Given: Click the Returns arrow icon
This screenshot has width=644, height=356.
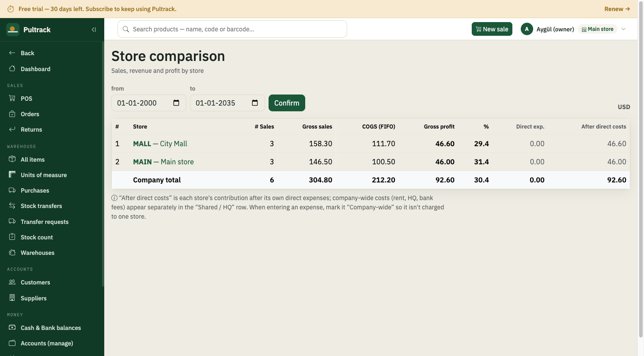Looking at the screenshot, I should (x=12, y=129).
